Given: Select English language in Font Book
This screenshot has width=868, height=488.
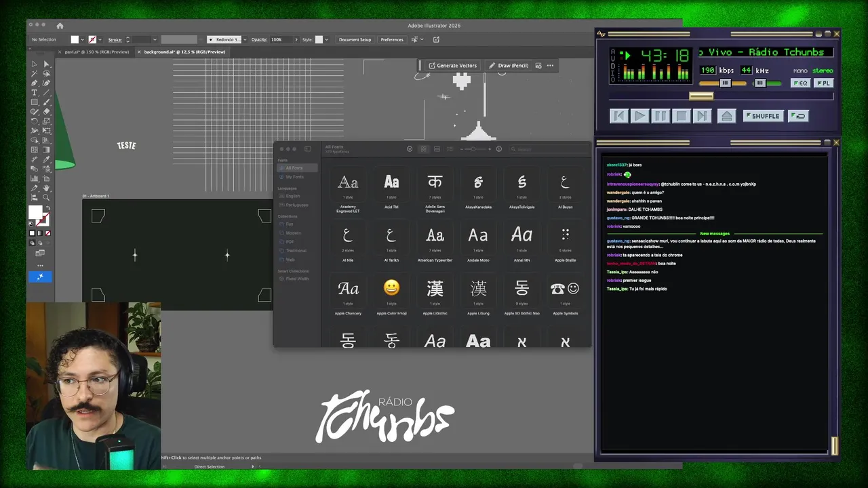Looking at the screenshot, I should [x=292, y=196].
